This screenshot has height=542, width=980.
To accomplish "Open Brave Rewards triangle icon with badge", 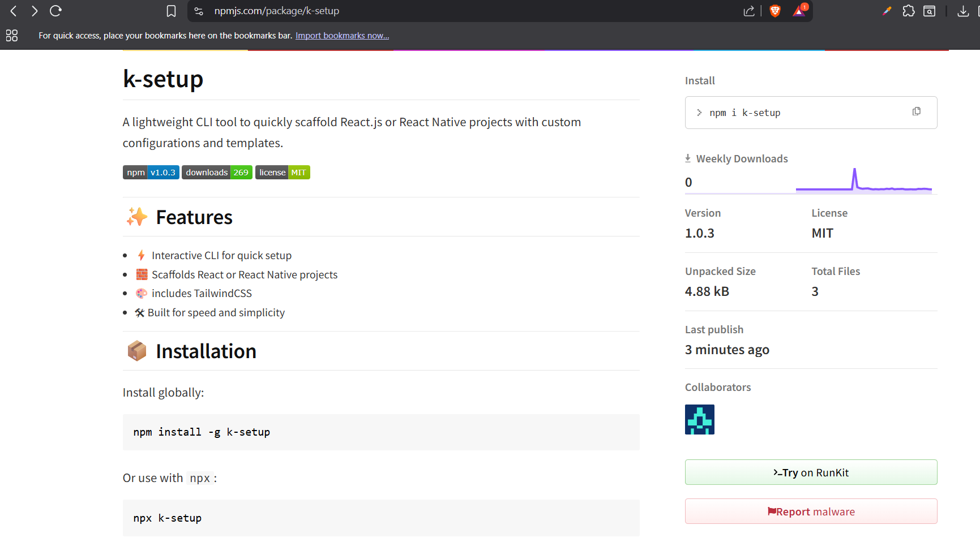I will click(800, 10).
